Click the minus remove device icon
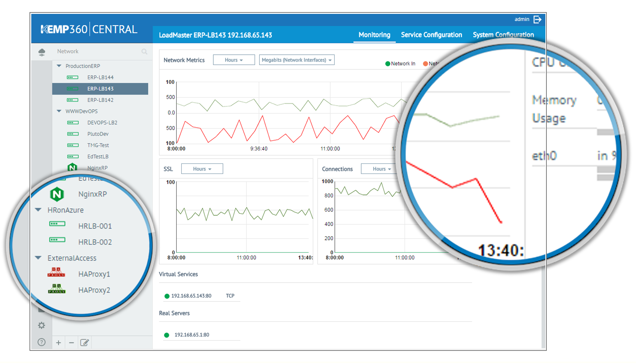Image resolution: width=636 pixels, height=364 pixels. [71, 343]
